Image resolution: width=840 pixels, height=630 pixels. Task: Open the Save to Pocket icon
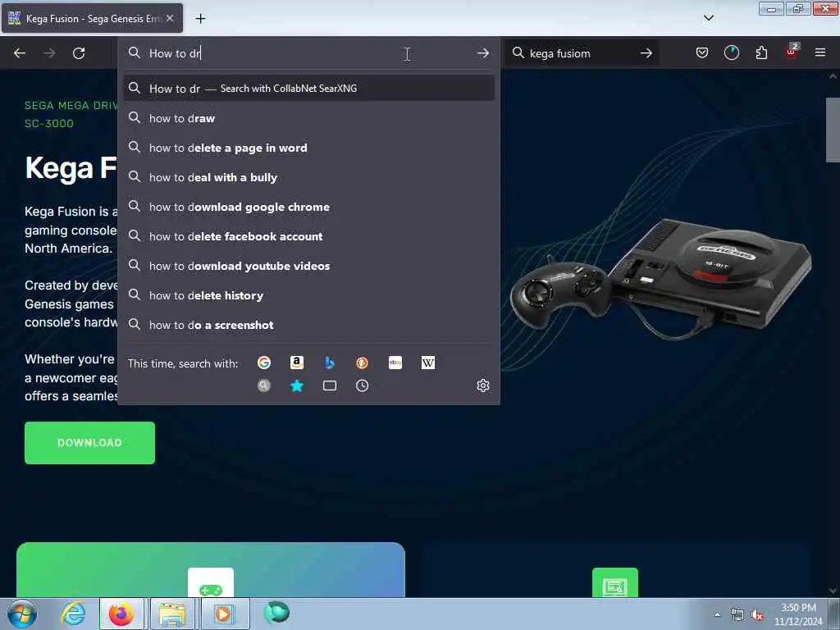pyautogui.click(x=702, y=52)
